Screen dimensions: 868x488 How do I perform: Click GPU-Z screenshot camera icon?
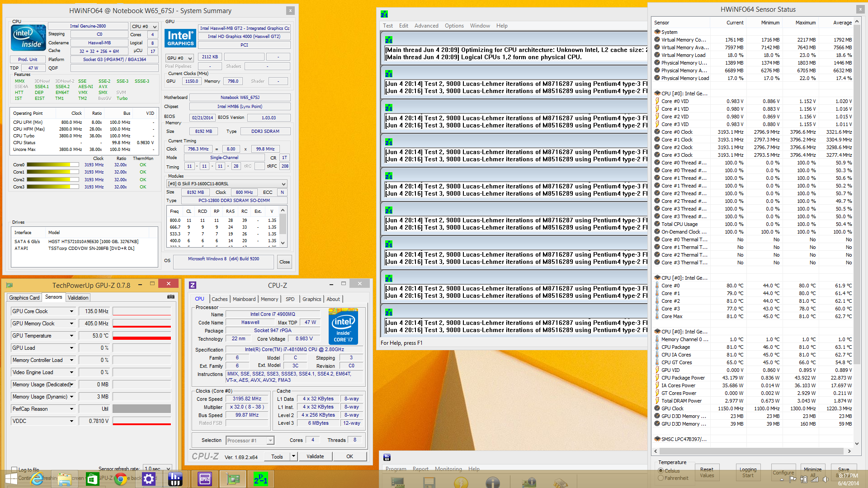171,297
